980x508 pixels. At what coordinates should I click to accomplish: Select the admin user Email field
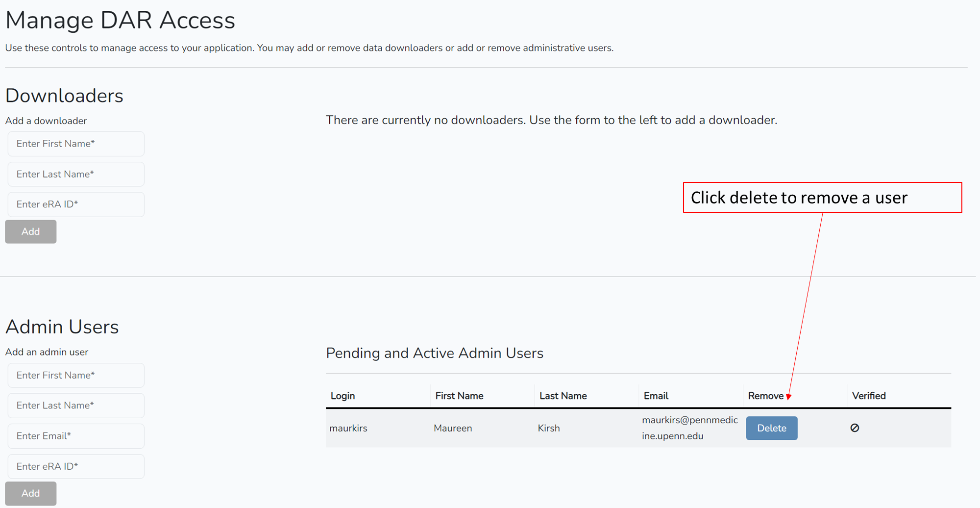(x=76, y=436)
